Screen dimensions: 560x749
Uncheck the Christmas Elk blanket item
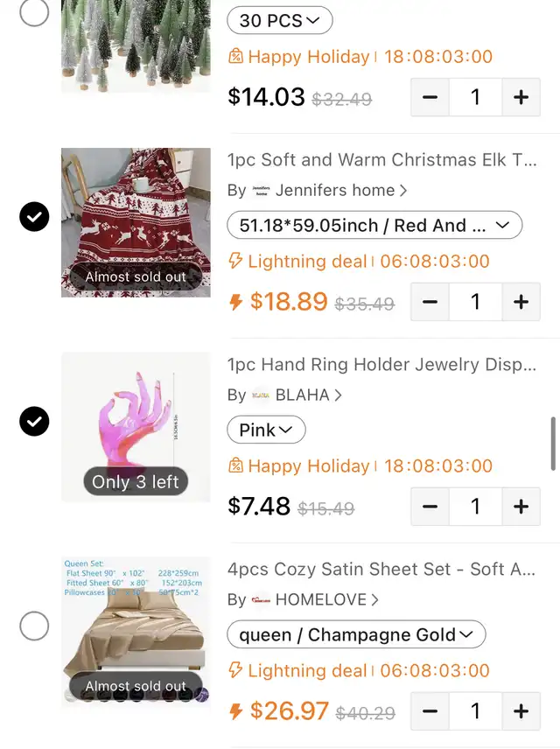pyautogui.click(x=34, y=217)
